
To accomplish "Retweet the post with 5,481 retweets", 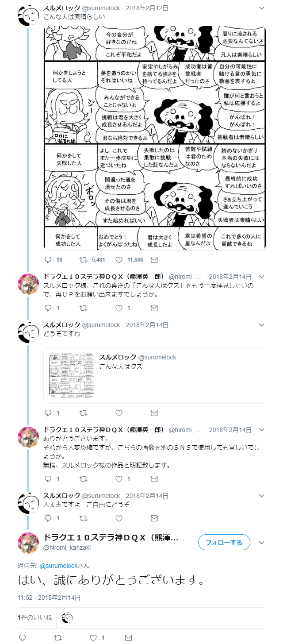I will pyautogui.click(x=83, y=260).
